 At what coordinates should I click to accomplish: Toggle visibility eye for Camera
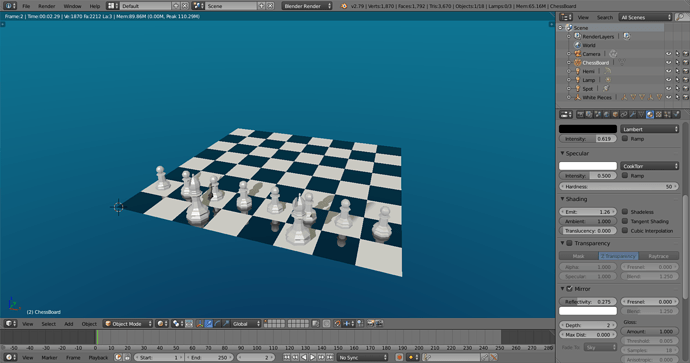[x=668, y=54]
